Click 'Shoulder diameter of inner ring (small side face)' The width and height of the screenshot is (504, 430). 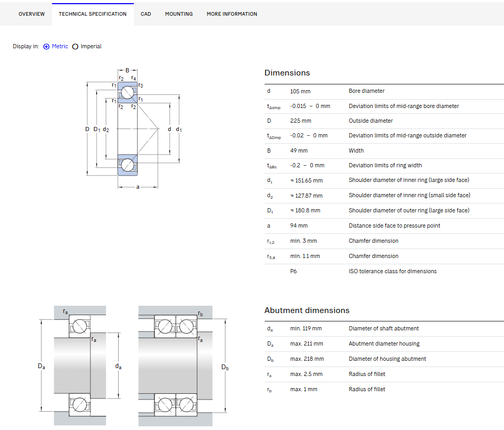[409, 195]
